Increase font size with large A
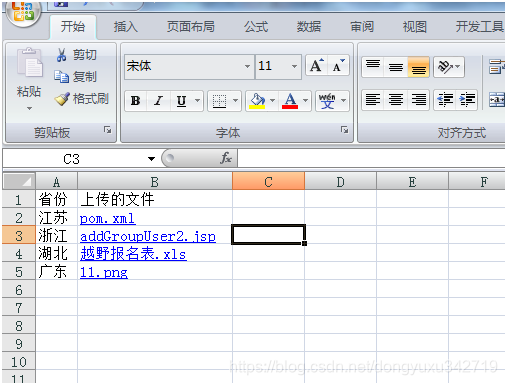 (317, 66)
